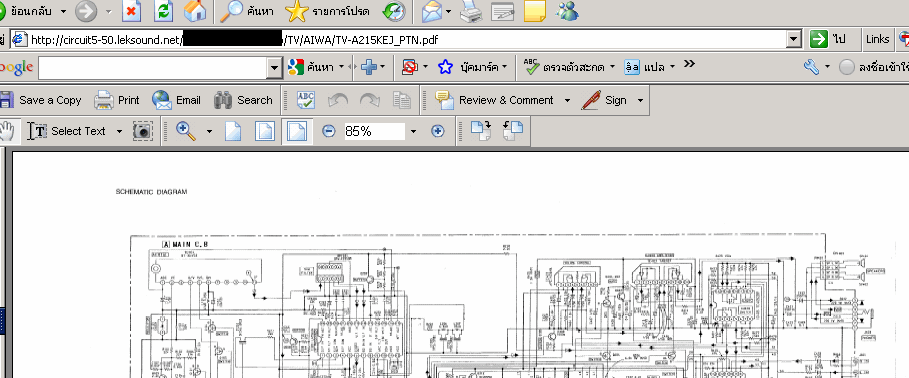Open browser Search (ค้นหา) magnifier button
909x378 pixels.
247,11
